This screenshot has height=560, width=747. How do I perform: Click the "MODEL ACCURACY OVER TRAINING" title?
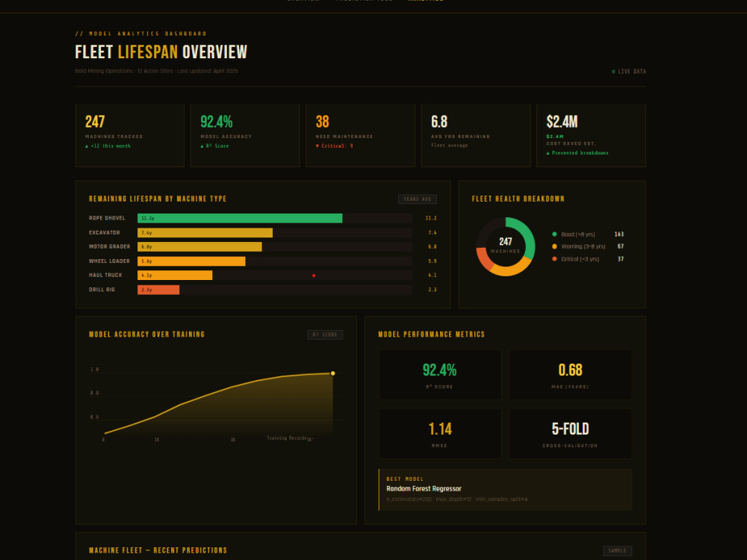point(146,335)
